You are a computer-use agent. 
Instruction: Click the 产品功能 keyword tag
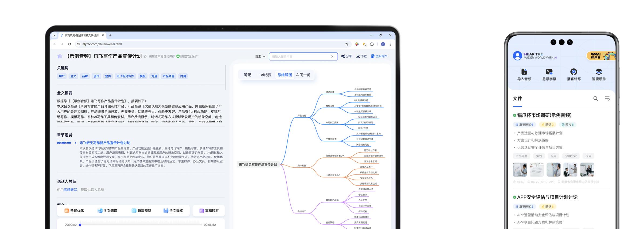pos(168,76)
